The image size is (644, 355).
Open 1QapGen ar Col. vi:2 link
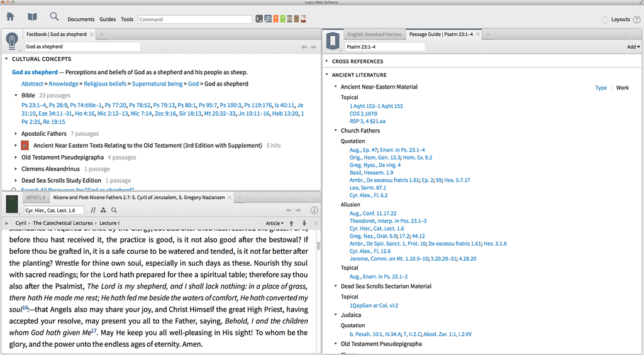click(x=374, y=305)
